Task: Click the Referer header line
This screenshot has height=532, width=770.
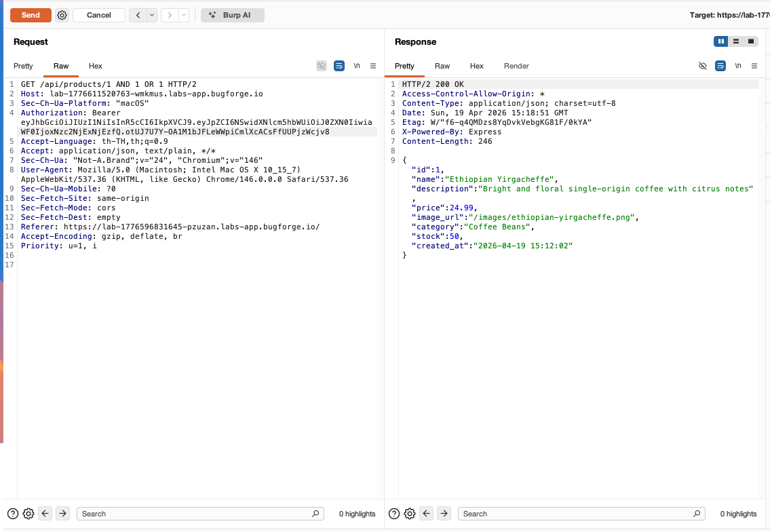Action: click(x=170, y=227)
